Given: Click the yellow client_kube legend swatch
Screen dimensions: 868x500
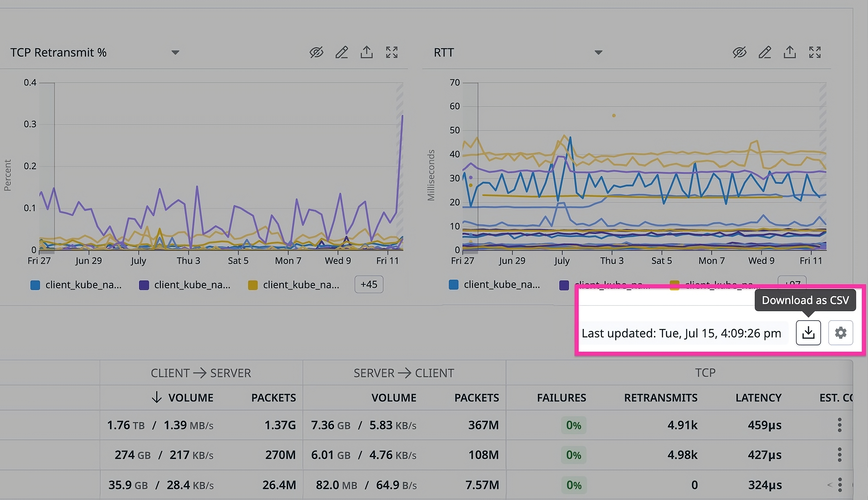Looking at the screenshot, I should (253, 284).
